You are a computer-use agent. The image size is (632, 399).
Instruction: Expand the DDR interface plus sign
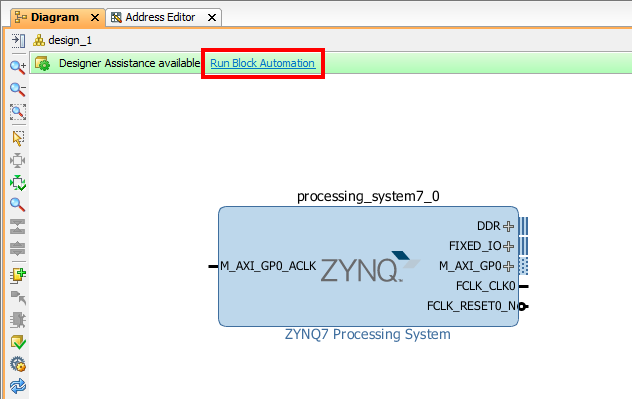[509, 226]
